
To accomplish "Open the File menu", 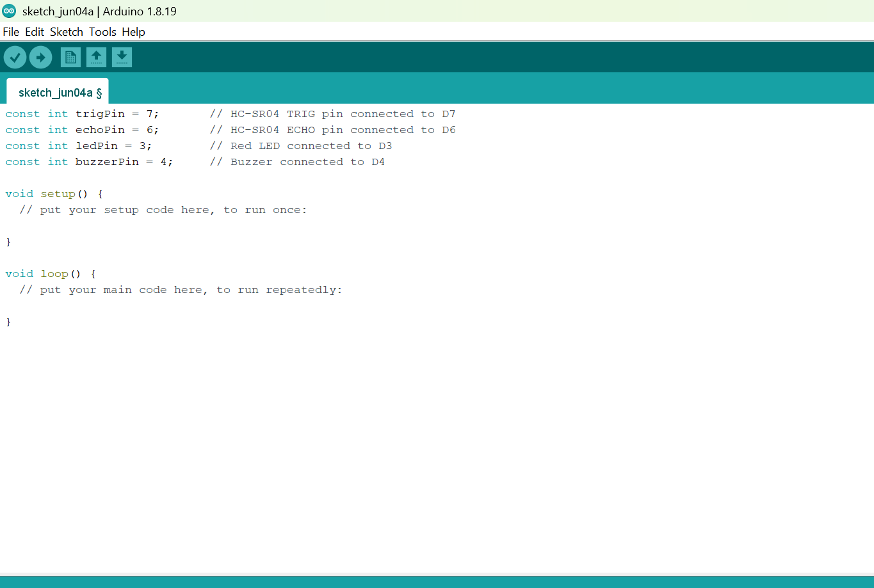I will [11, 32].
